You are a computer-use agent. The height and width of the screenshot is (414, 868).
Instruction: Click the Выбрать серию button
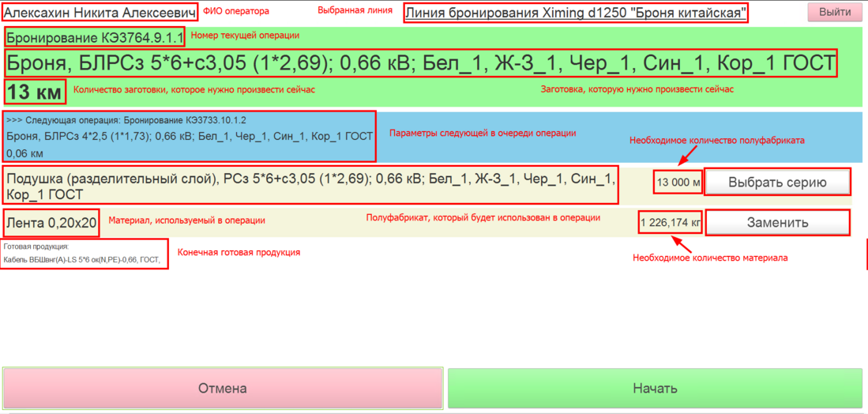[x=777, y=182]
